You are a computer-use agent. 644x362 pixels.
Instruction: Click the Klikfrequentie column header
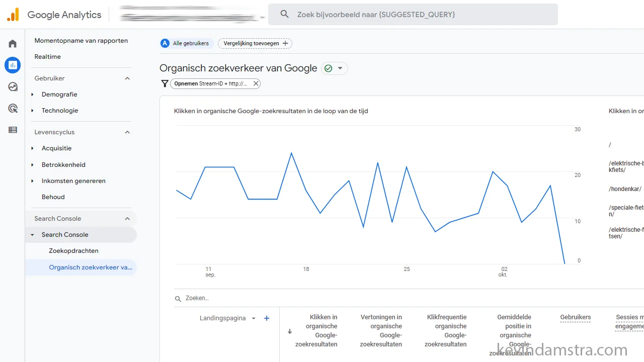tap(445, 331)
